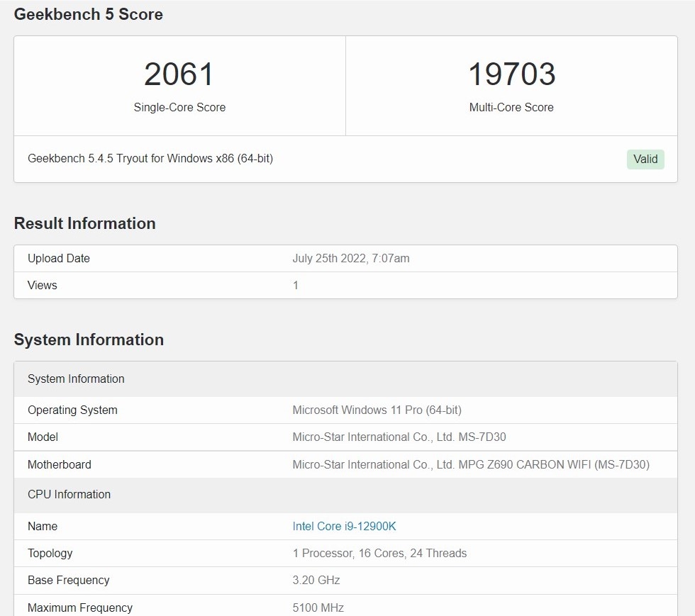
Task: Click the Operating System row label
Action: click(x=72, y=410)
